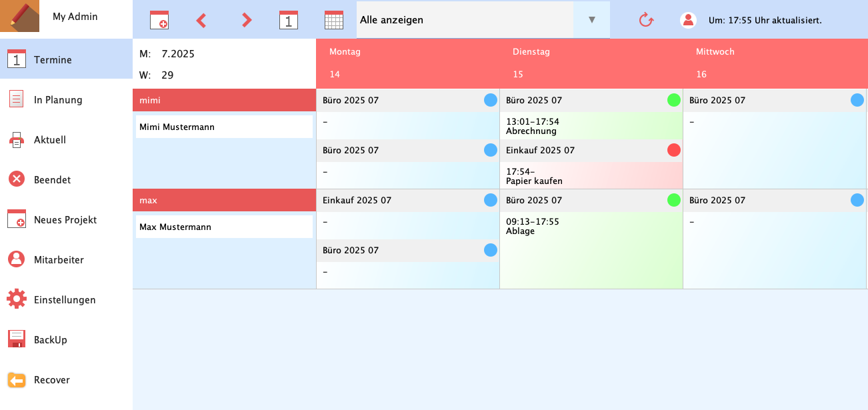Refresh the schedule with the reload icon
Viewport: 868px width, 410px height.
[645, 20]
